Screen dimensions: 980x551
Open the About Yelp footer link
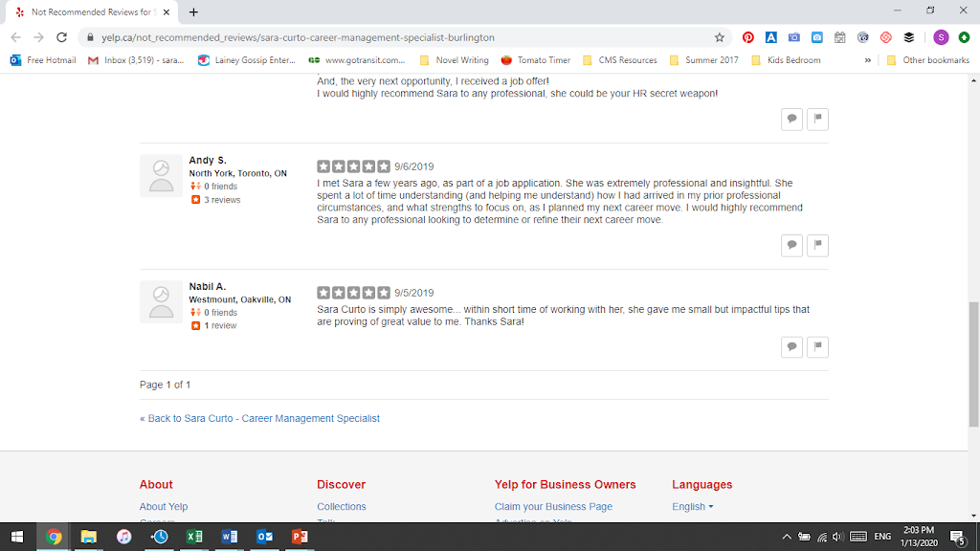click(x=164, y=507)
